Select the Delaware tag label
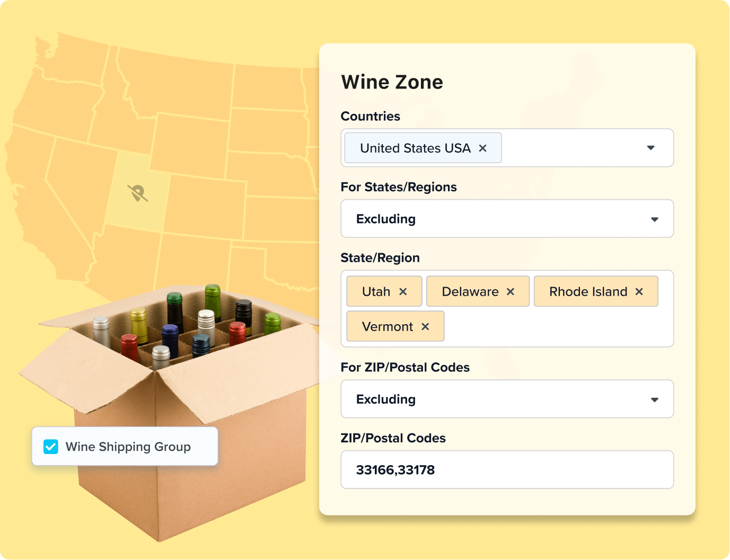The width and height of the screenshot is (730, 560). (470, 292)
